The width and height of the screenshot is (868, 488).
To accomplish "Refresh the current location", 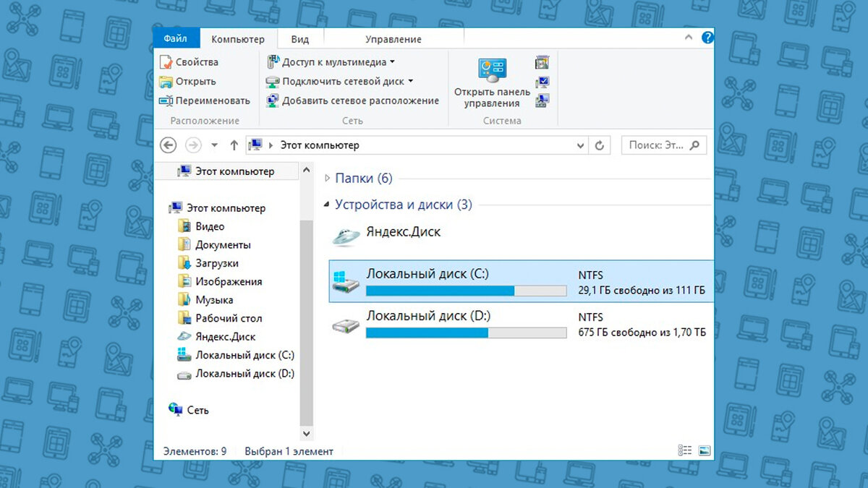I will tap(599, 145).
